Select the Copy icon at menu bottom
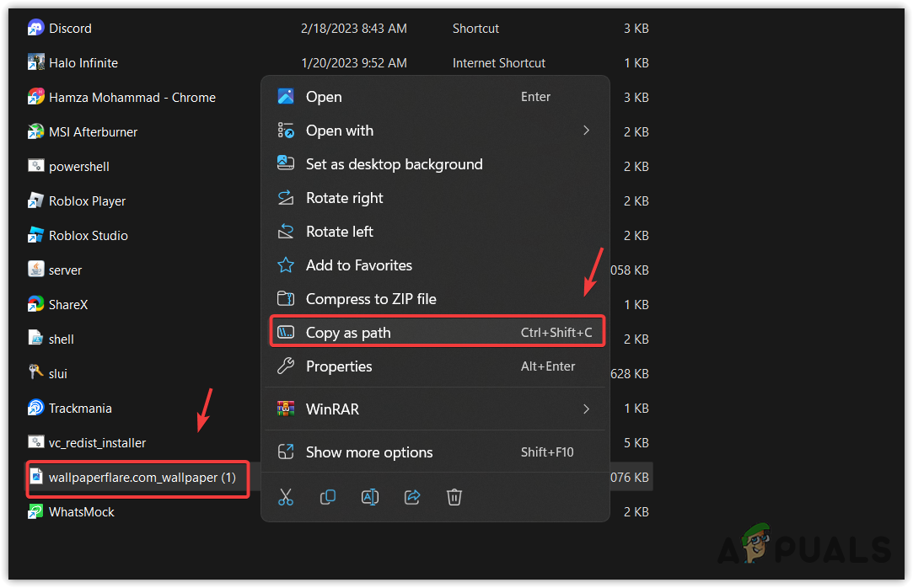Screen dimensions: 913x588 (x=328, y=497)
